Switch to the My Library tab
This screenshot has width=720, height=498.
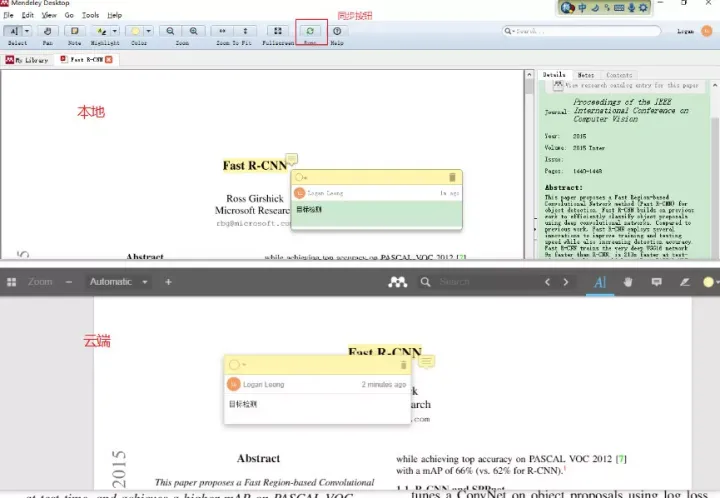coord(27,60)
